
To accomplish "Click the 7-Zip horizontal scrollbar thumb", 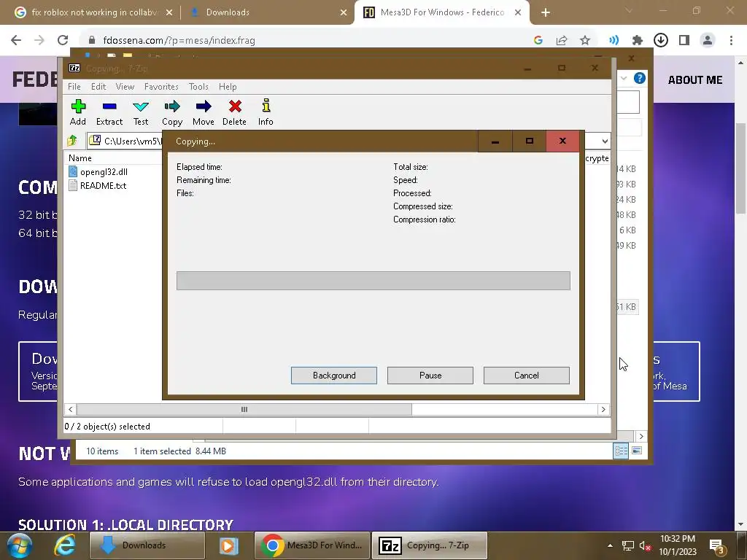I will pyautogui.click(x=244, y=409).
